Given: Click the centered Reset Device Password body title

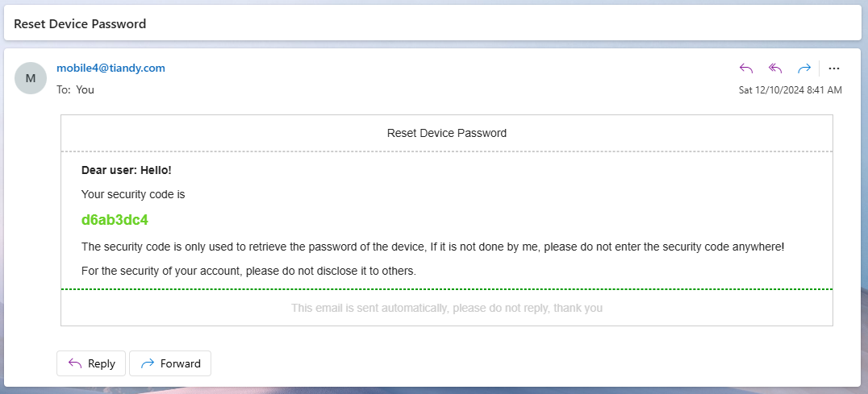Looking at the screenshot, I should [x=447, y=133].
